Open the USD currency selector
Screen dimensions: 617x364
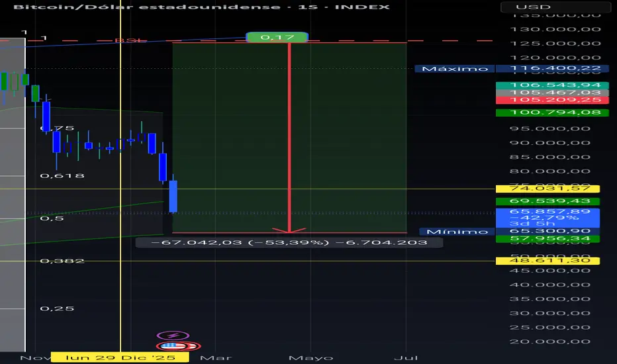(555, 7)
